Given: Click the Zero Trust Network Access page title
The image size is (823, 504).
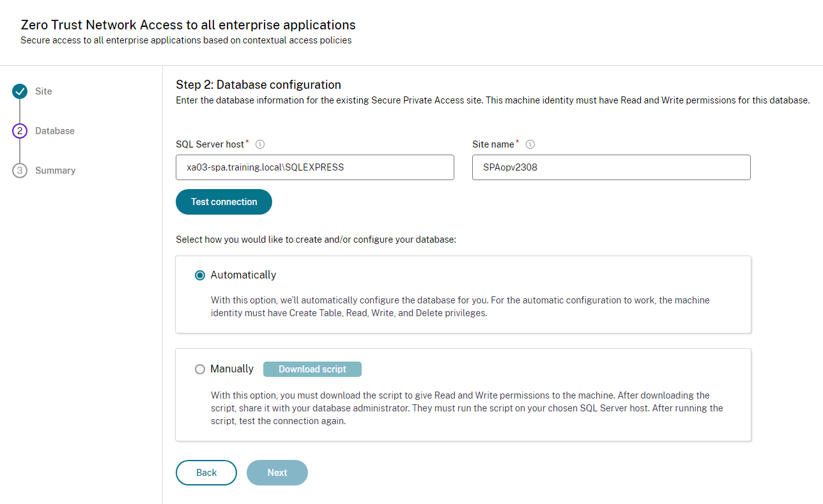Looking at the screenshot, I should [188, 25].
